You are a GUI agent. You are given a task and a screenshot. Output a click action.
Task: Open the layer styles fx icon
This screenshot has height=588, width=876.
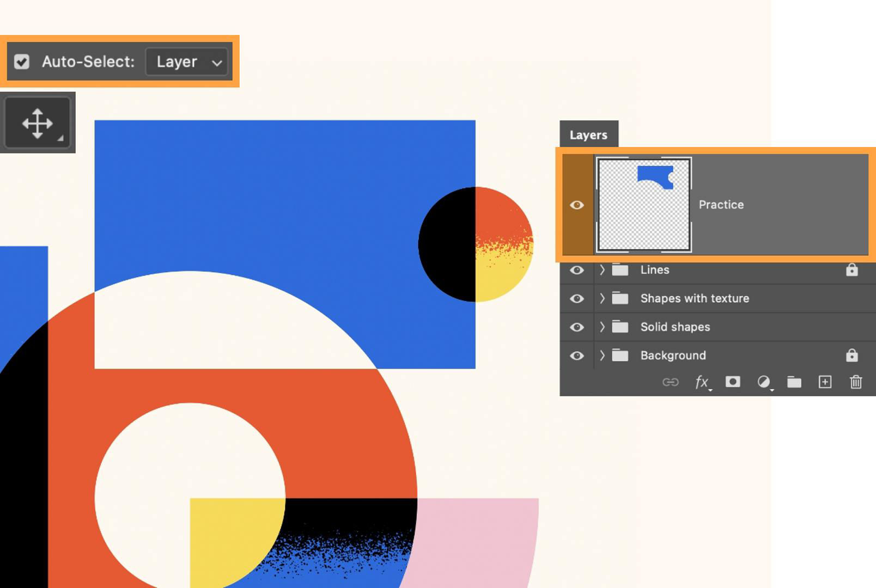click(701, 382)
